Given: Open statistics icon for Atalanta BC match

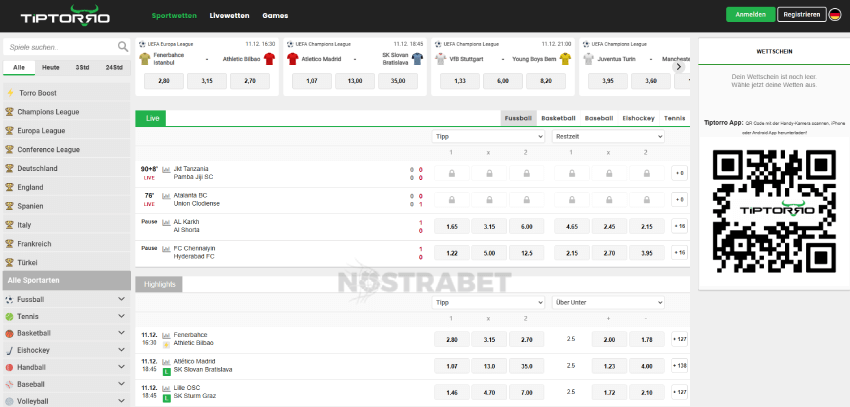Looking at the screenshot, I should click(166, 196).
